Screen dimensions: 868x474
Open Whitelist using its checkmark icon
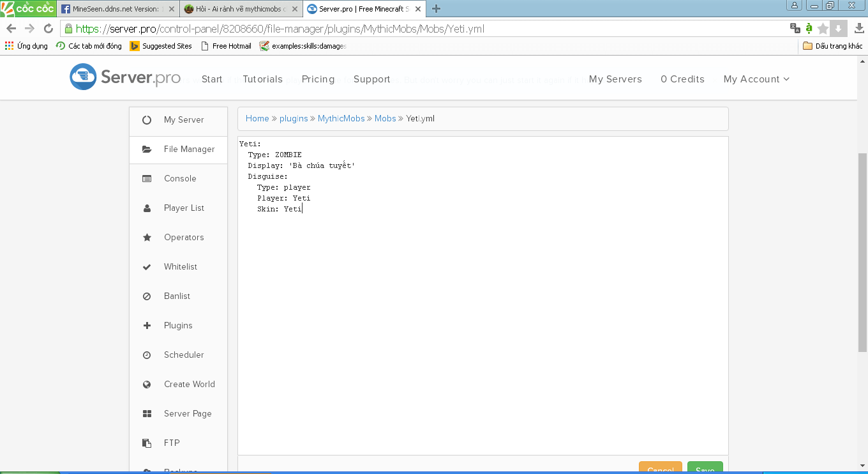[x=147, y=267]
